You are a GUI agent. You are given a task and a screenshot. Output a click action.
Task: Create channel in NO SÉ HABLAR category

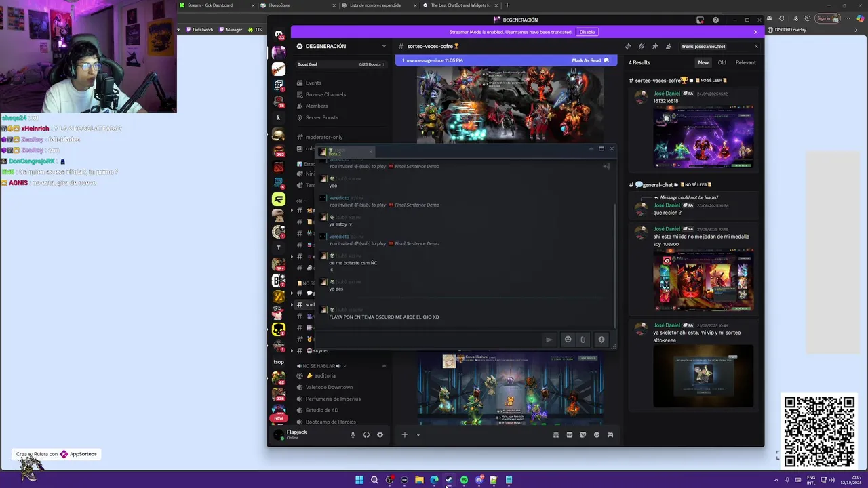[384, 366]
